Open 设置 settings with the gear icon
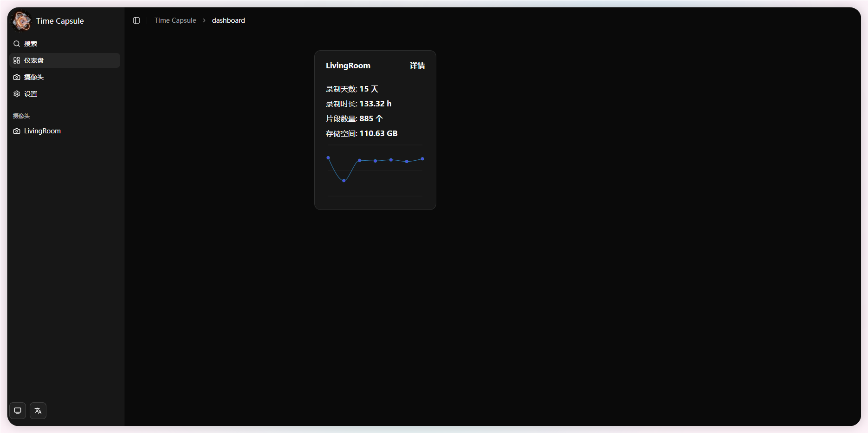 pos(31,94)
